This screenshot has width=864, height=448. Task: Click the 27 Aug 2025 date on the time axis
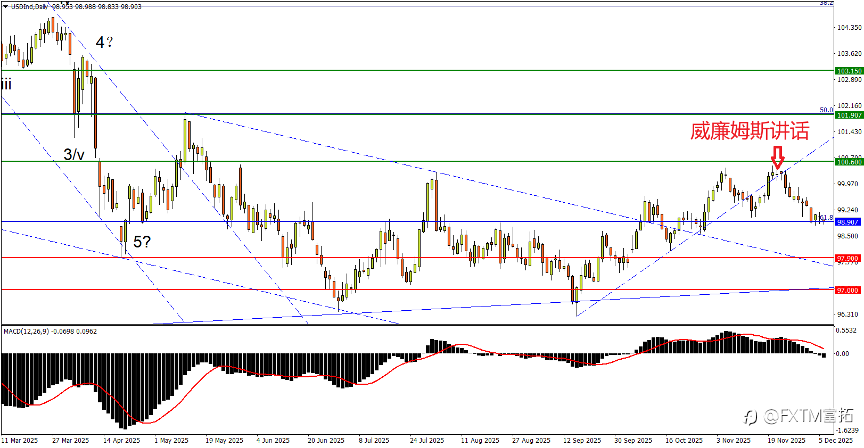pos(531,440)
